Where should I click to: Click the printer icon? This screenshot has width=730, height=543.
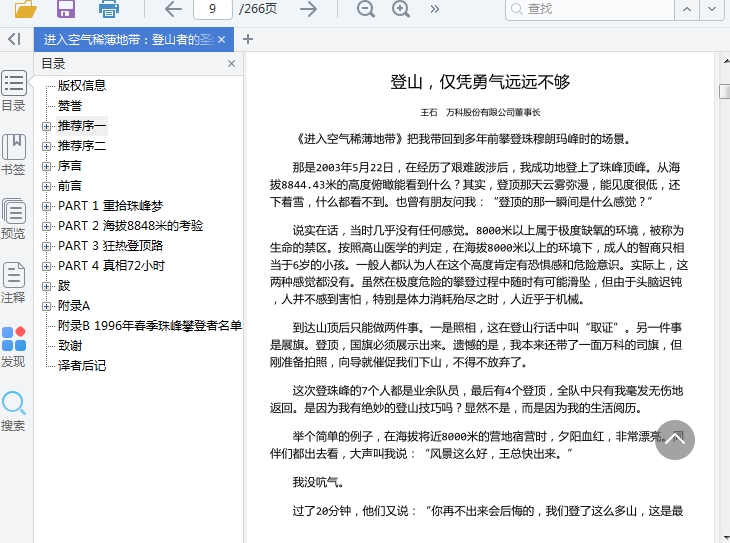(x=109, y=9)
